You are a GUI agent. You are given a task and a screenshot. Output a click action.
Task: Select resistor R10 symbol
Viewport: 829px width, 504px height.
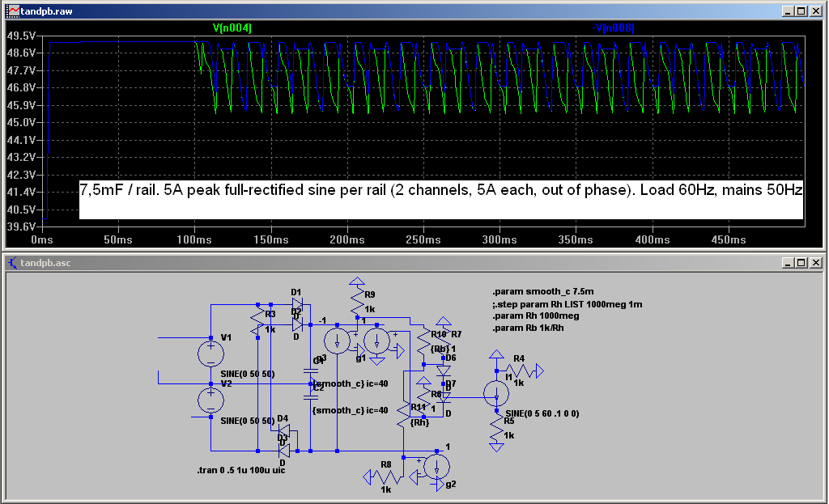pyautogui.click(x=423, y=342)
